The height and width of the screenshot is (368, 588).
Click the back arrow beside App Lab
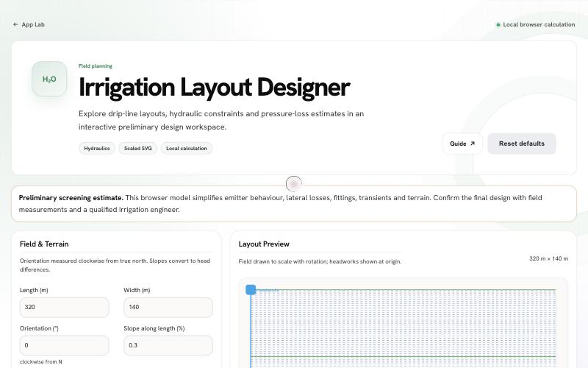(x=15, y=24)
